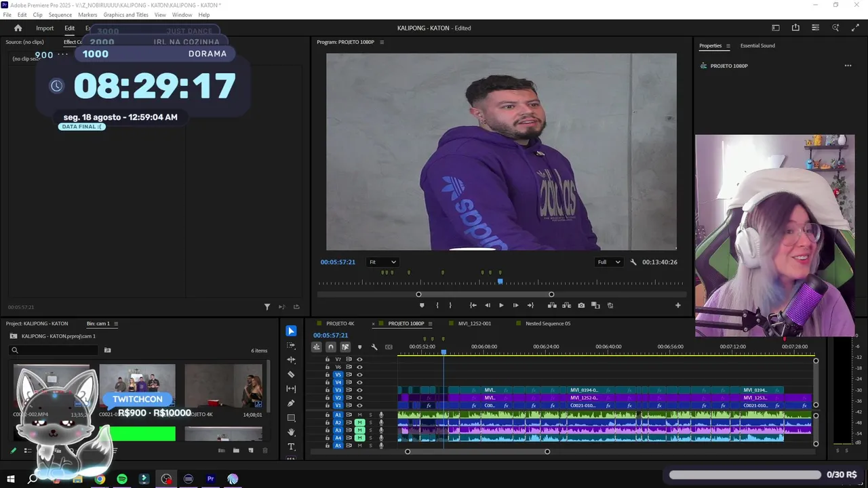This screenshot has width=868, height=488.
Task: Step back one frame in Program monitor
Action: [487, 306]
